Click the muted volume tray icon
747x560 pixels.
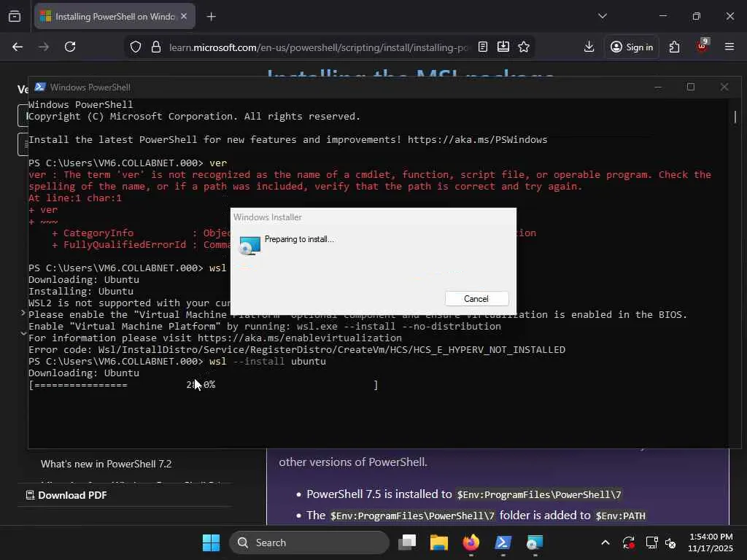point(670,542)
